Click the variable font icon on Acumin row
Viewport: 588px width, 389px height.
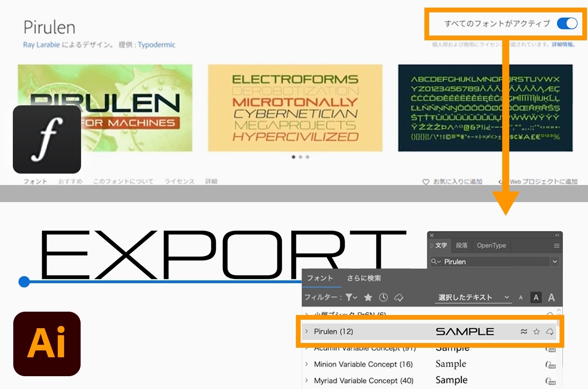[551, 350]
